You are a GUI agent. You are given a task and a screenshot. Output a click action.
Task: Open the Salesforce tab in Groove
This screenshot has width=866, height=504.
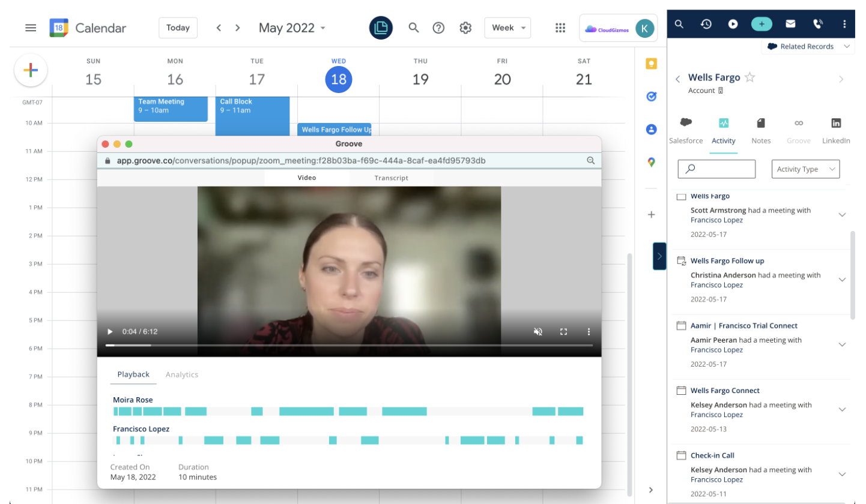pos(686,130)
